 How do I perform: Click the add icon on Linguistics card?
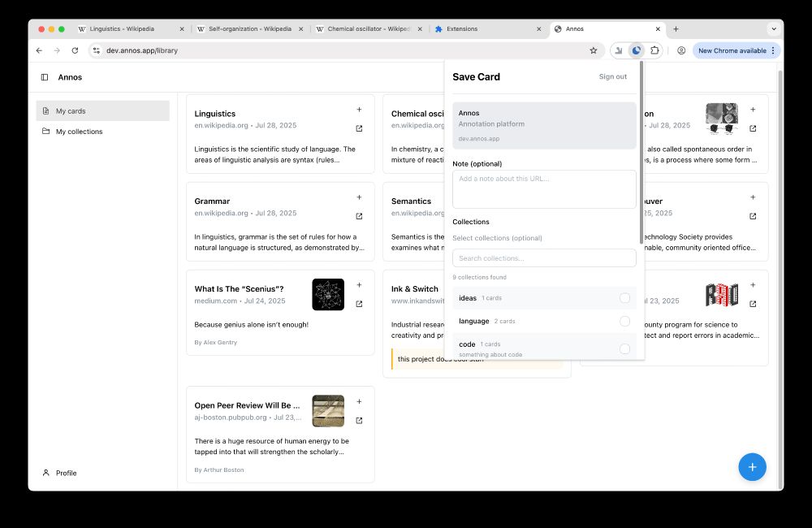pyautogui.click(x=359, y=110)
